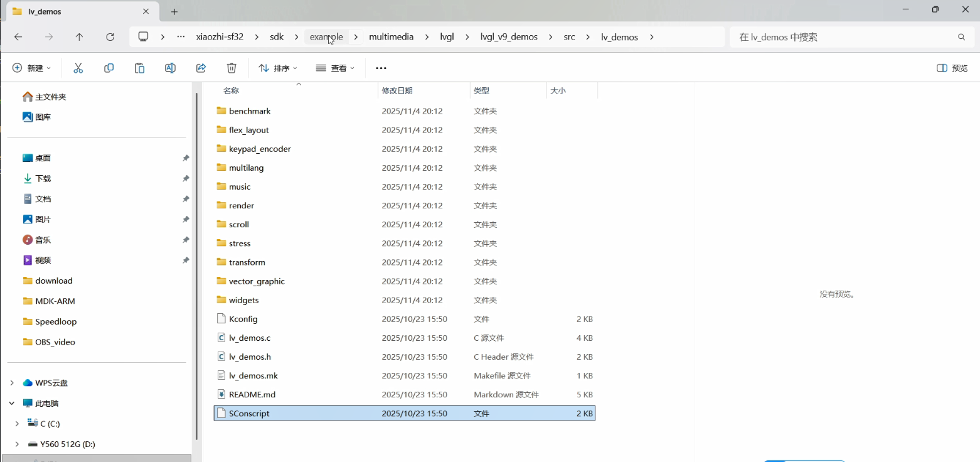Expand the WPS云盘 tree node
This screenshot has width=980, height=462.
click(x=12, y=383)
